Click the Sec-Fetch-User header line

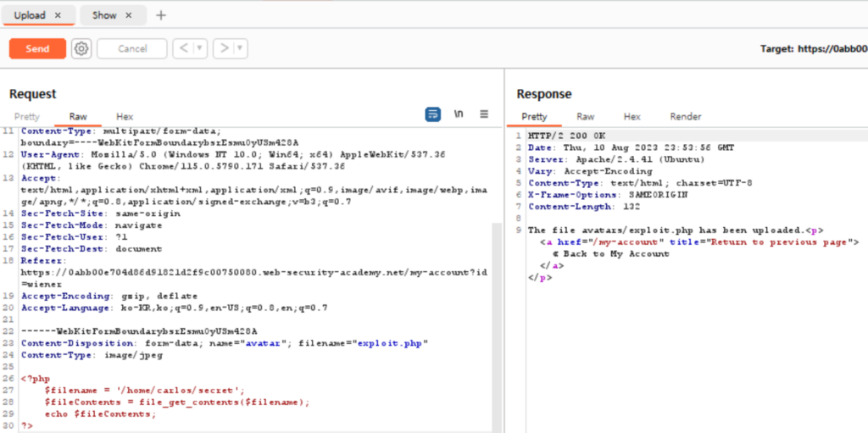point(73,237)
